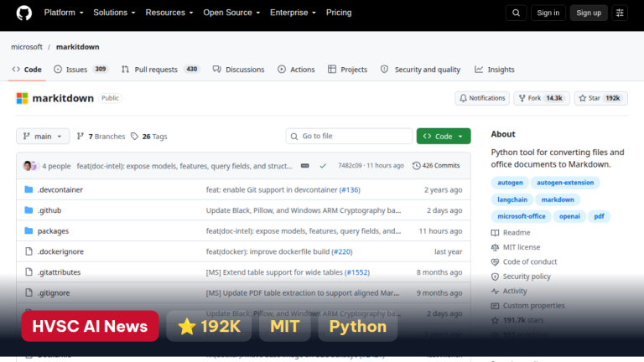Screen dimensions: 644x362
Task: Click the langchain topic tag
Action: click(512, 199)
